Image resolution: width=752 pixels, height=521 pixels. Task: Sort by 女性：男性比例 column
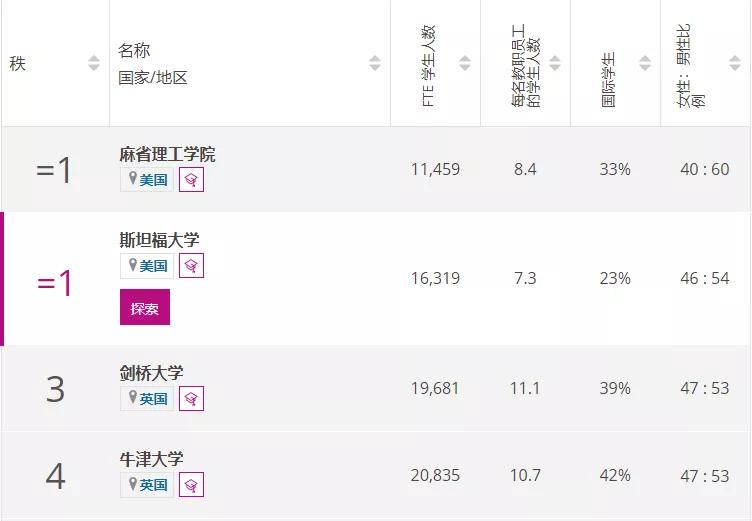[x=735, y=64]
